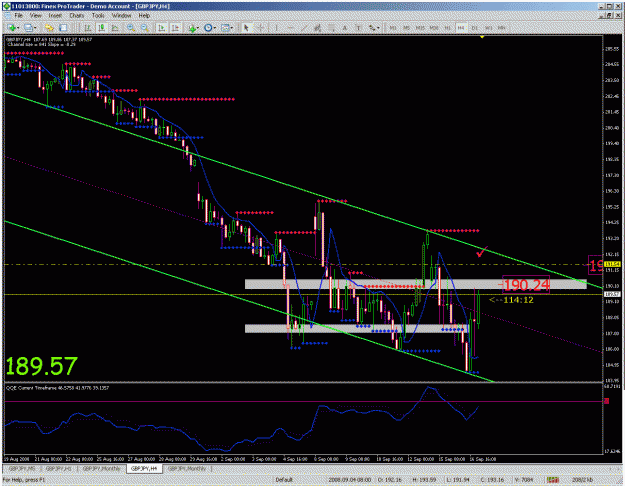Open the Window menu
This screenshot has height=486, width=625.
(x=121, y=16)
